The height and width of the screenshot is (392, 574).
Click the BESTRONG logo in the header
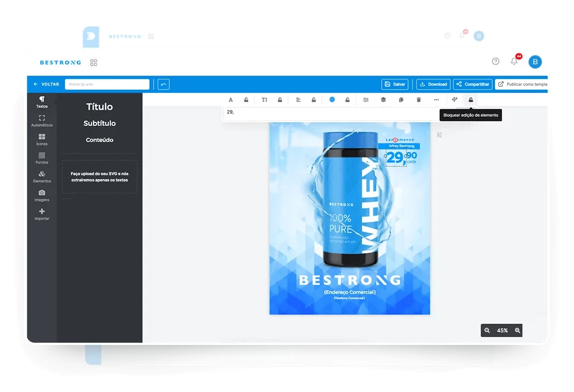61,63
